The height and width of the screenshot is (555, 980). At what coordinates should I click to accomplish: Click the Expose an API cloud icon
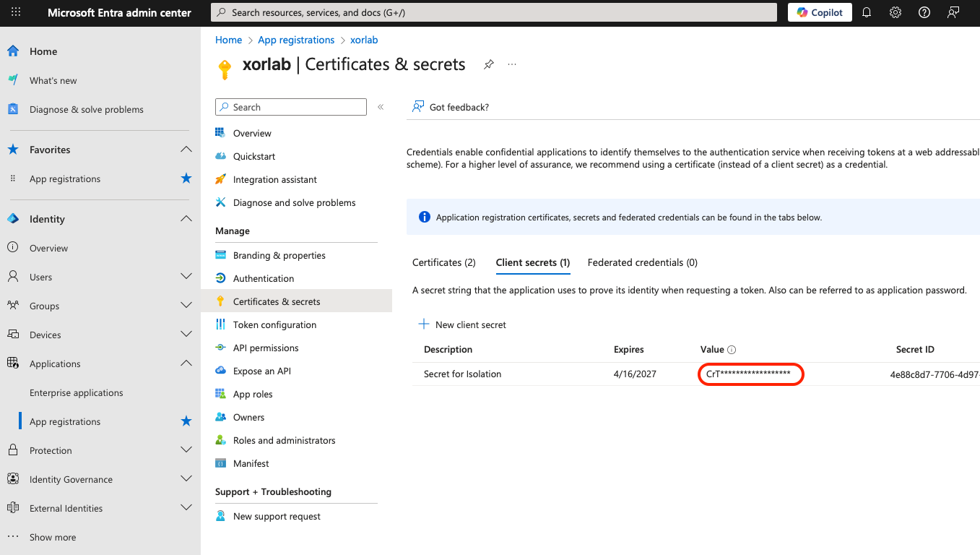221,371
